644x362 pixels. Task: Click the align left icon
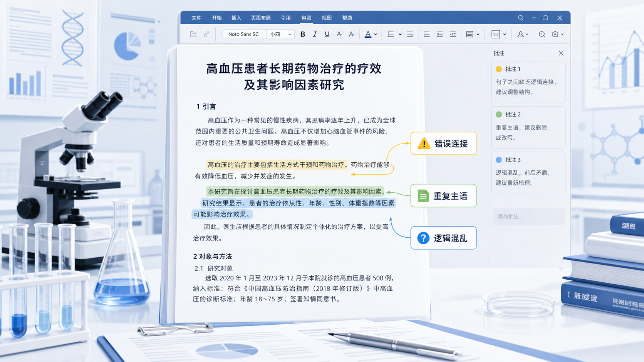(x=426, y=34)
